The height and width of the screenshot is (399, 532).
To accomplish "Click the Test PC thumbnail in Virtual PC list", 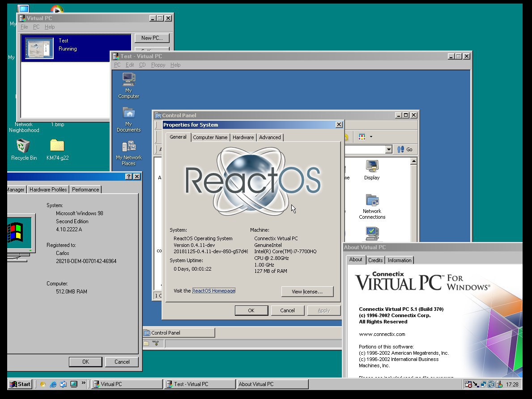I will (39, 48).
